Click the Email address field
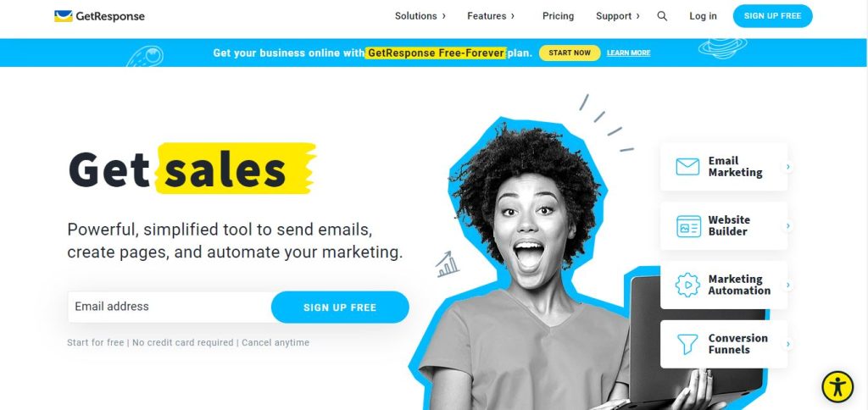 pyautogui.click(x=170, y=307)
